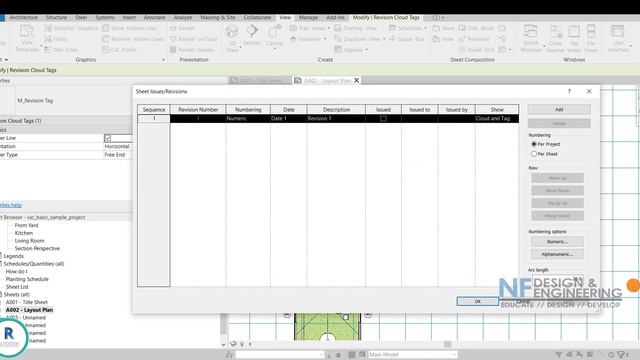
Task: Toggle the Issued checkbox for Revision 1
Action: click(383, 118)
